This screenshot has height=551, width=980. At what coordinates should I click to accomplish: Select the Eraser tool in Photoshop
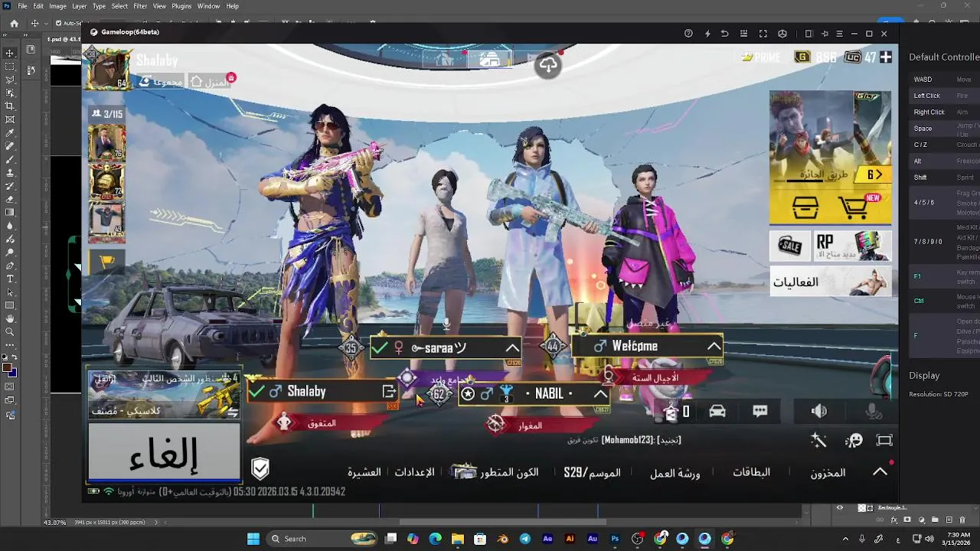[x=10, y=199]
